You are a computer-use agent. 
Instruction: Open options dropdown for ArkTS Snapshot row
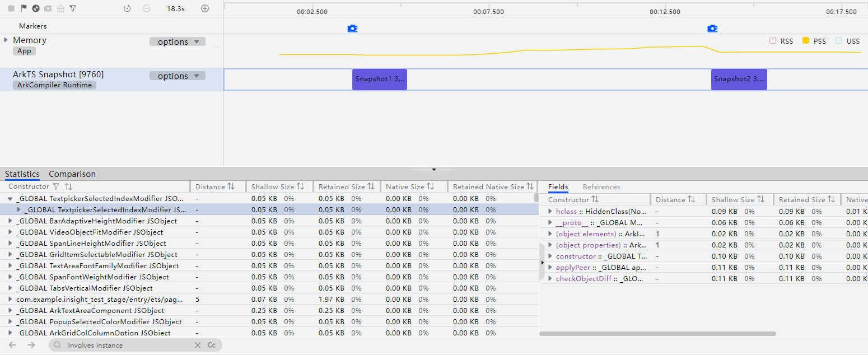click(x=178, y=76)
